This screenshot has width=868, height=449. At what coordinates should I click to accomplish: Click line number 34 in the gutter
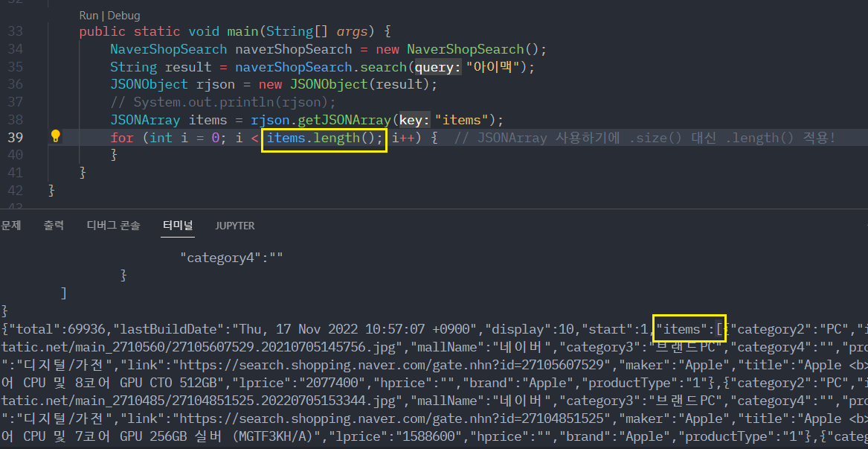16,49
